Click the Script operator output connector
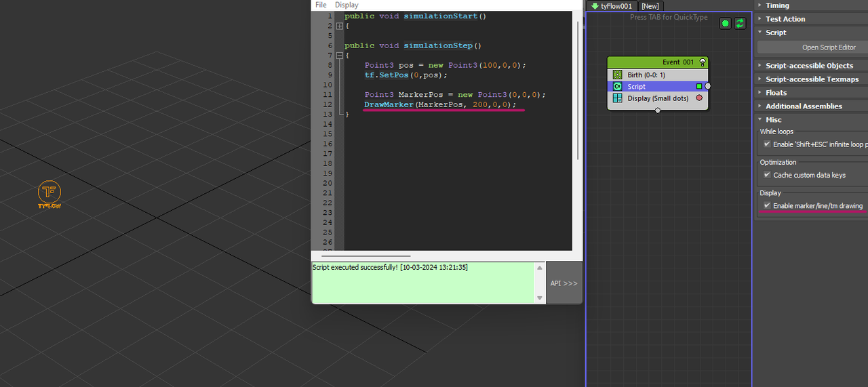The height and width of the screenshot is (387, 868). coord(708,86)
